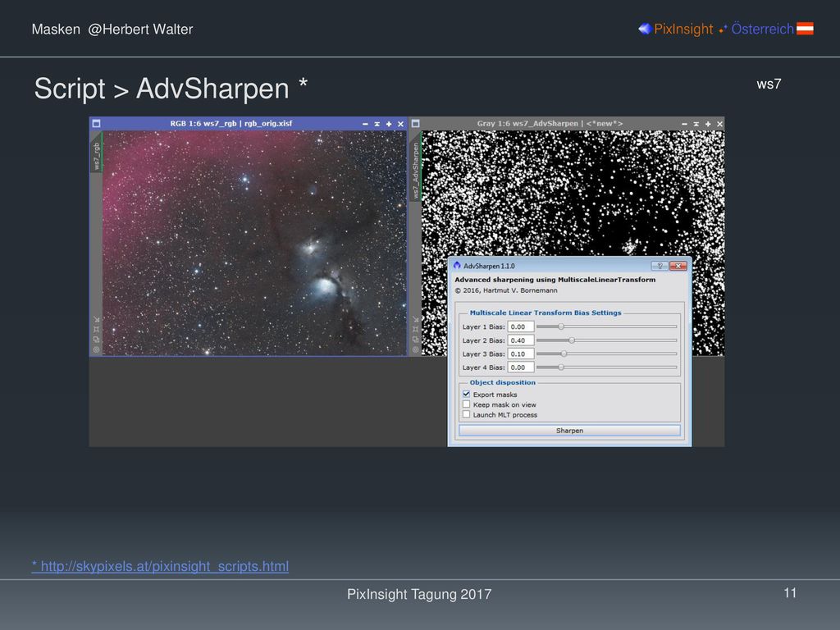
Task: Focus the Layer 2 Bias field showing 0.40
Action: coord(521,340)
